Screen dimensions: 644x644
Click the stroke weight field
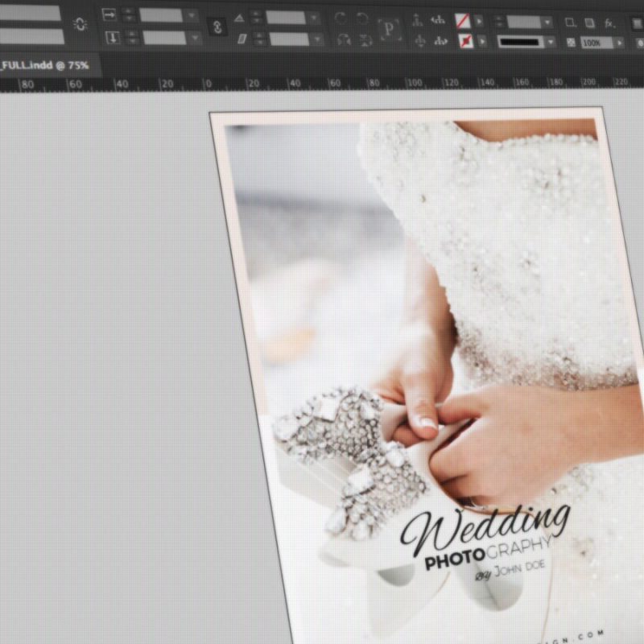click(524, 23)
